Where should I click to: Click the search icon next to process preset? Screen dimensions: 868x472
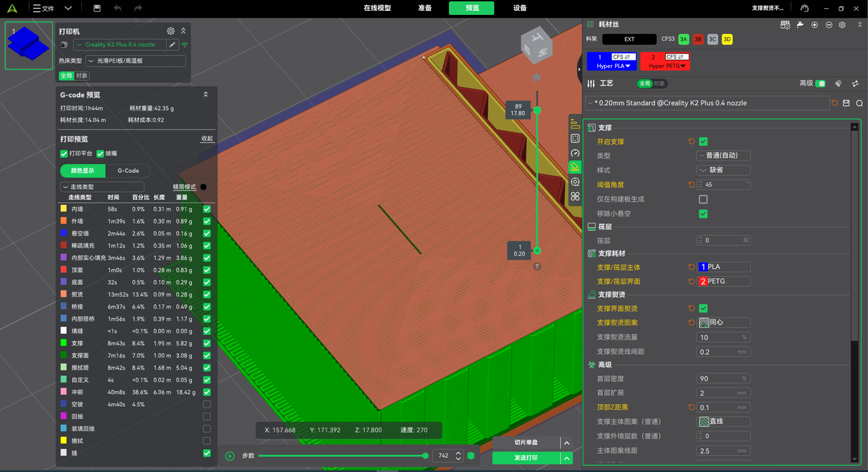point(859,103)
